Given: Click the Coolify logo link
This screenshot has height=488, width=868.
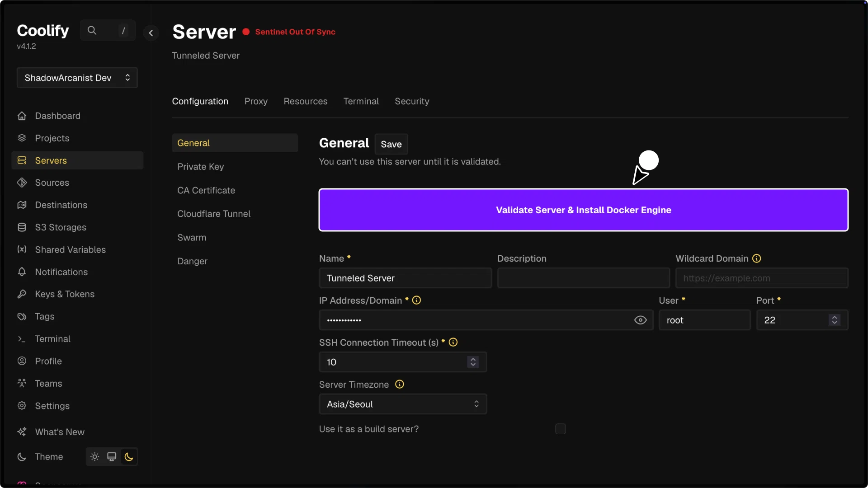Looking at the screenshot, I should (43, 31).
